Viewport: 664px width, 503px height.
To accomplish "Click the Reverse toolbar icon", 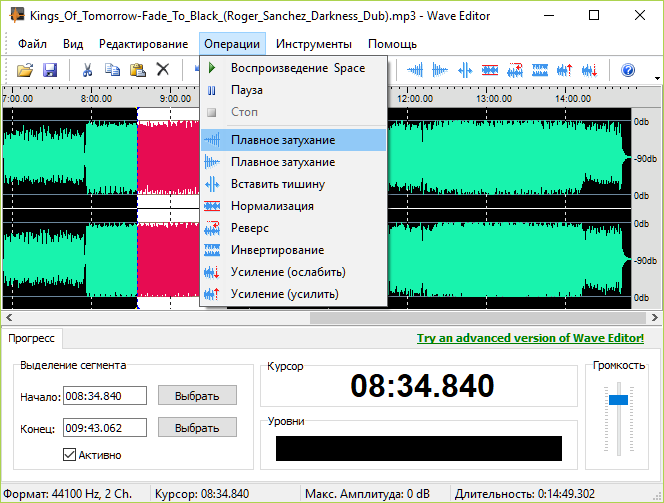I will [515, 70].
